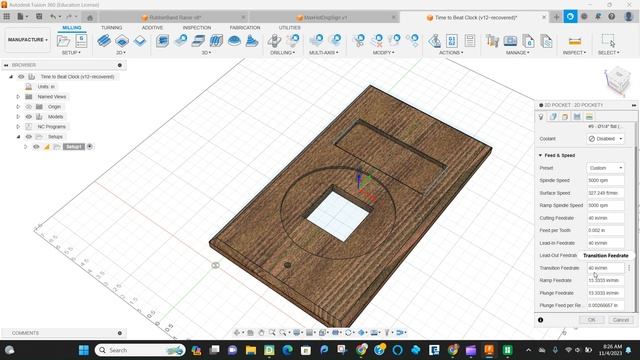Collapse the Feed & Speed section

[x=540, y=156]
